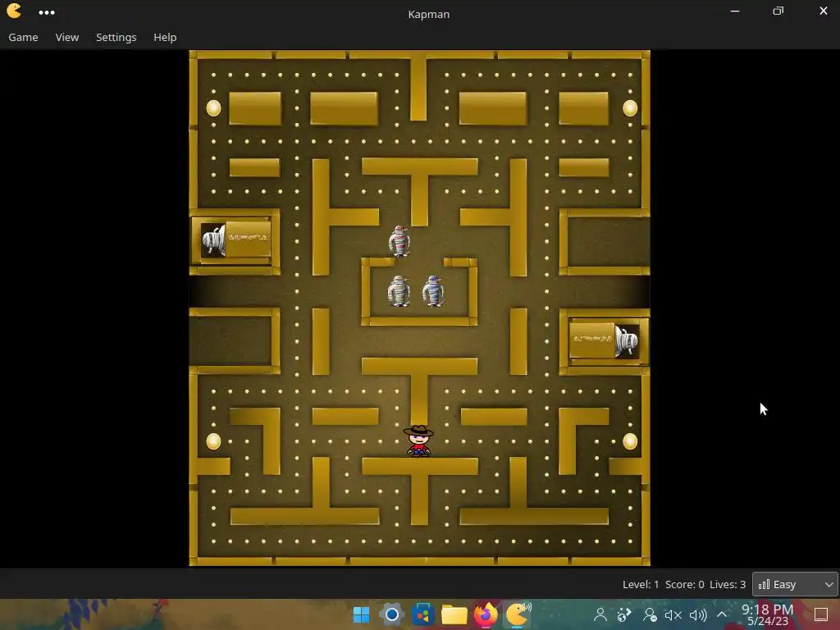This screenshot has width=840, height=630.
Task: Click the Kapman taskbar icon
Action: pos(518,614)
